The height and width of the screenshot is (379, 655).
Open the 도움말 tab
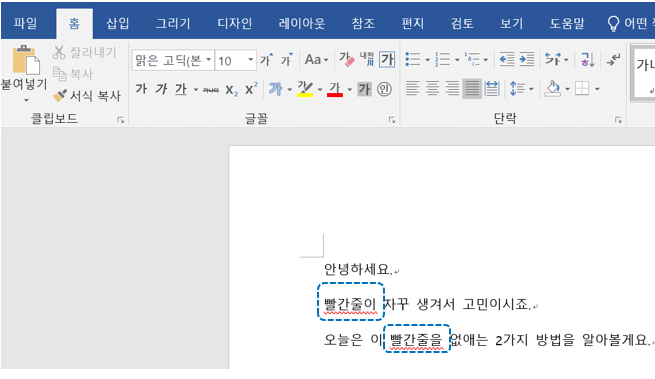pos(567,23)
